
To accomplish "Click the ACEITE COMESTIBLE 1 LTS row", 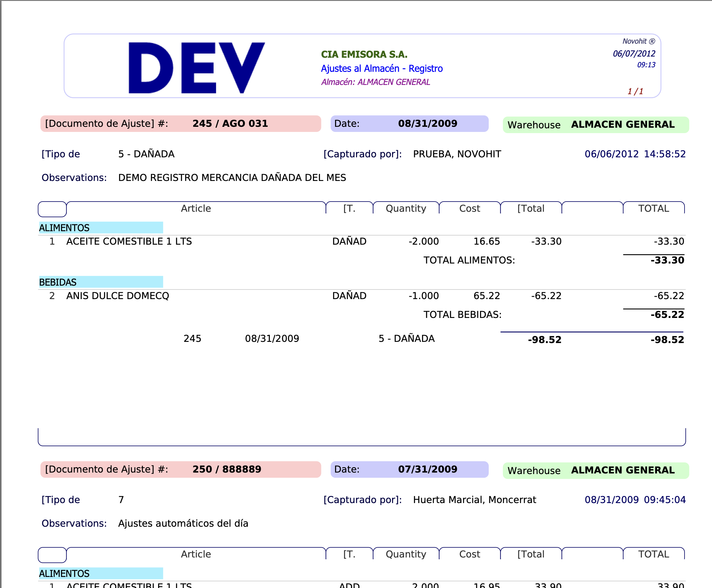I will coord(129,241).
